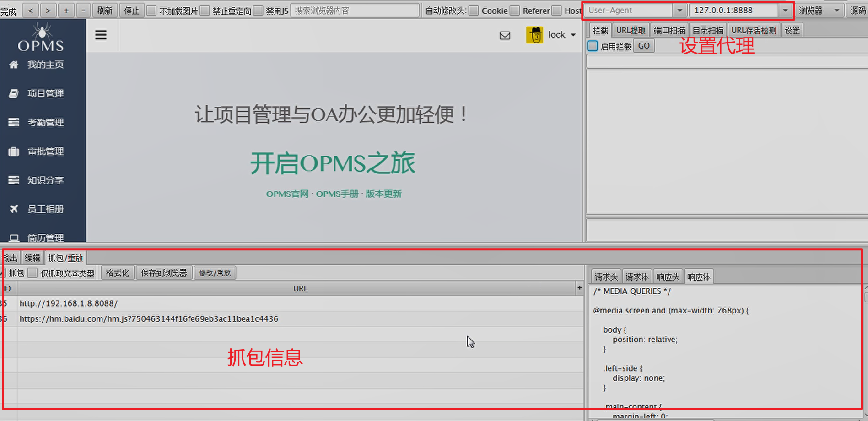Open 项目管理 in sidebar

point(45,93)
